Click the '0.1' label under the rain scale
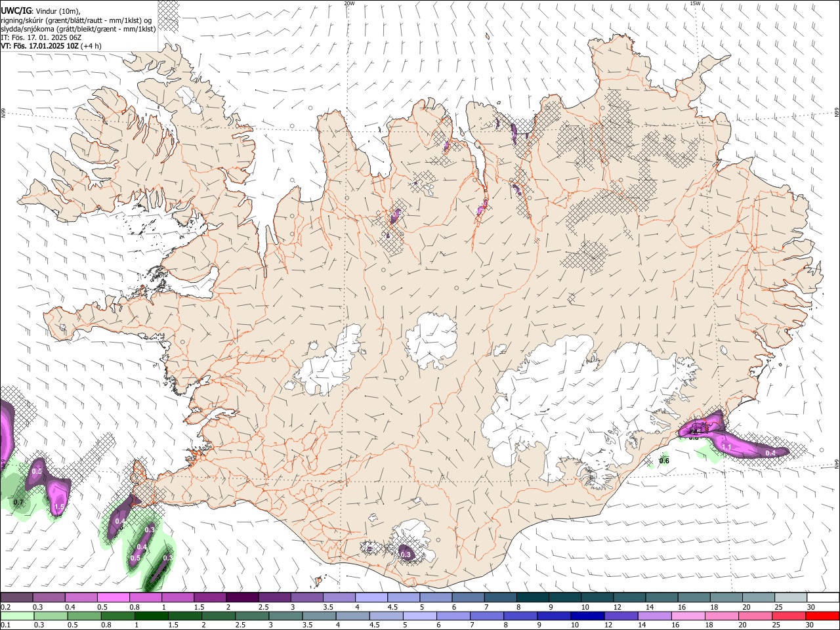 click(x=6, y=625)
